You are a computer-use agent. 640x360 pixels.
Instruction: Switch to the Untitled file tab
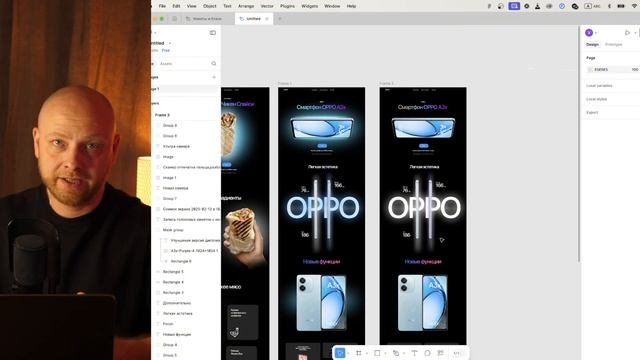tap(253, 19)
